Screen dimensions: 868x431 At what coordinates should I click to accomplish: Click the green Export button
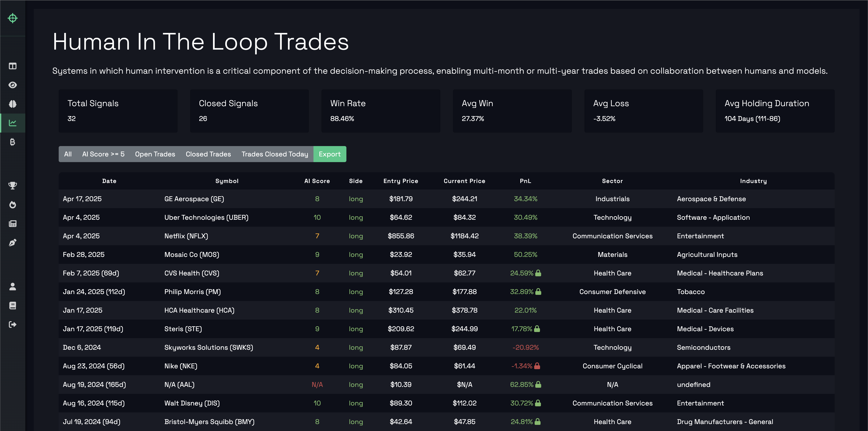pyautogui.click(x=330, y=154)
